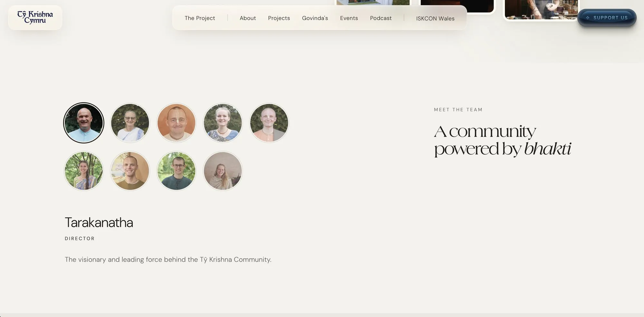This screenshot has height=317, width=644.
Task: Visit the ISKCON Wales link
Action: tap(435, 18)
